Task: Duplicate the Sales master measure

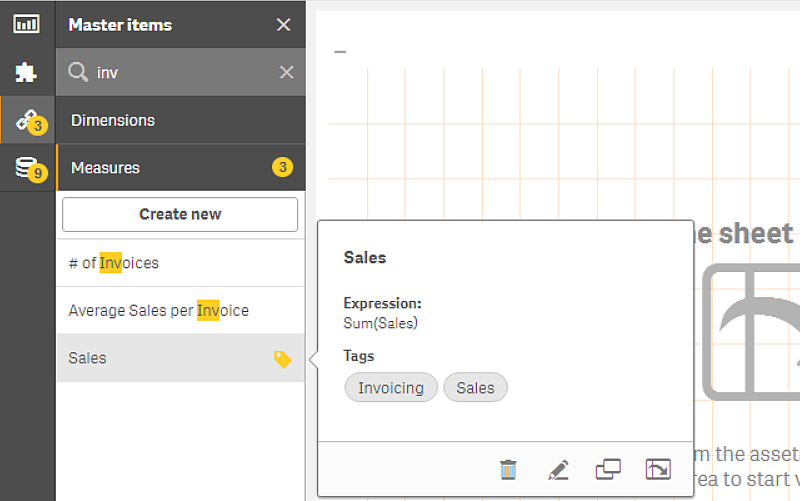Action: [608, 469]
